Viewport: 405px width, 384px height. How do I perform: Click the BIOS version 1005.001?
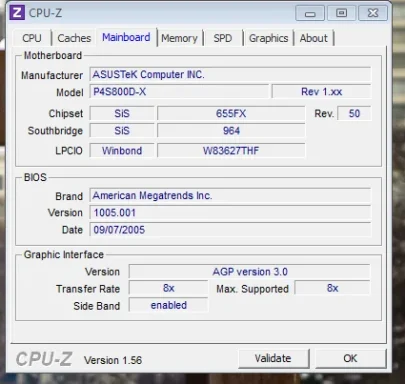coord(230,213)
